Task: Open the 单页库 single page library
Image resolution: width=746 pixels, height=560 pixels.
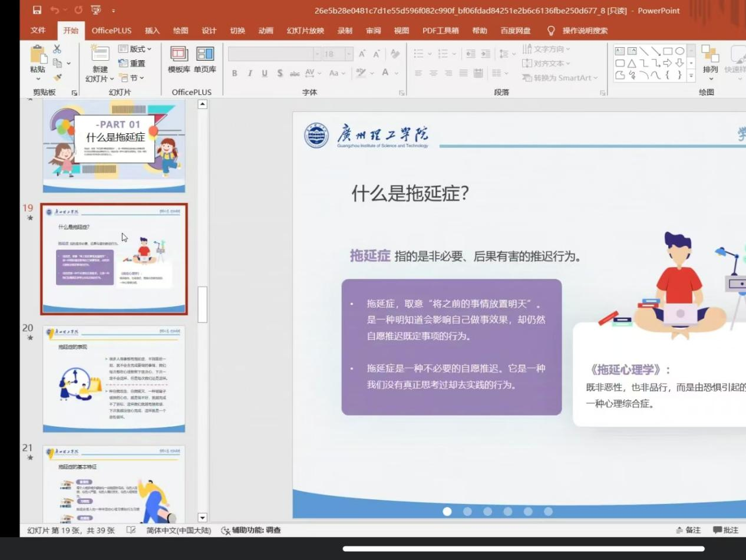Action: click(x=205, y=60)
